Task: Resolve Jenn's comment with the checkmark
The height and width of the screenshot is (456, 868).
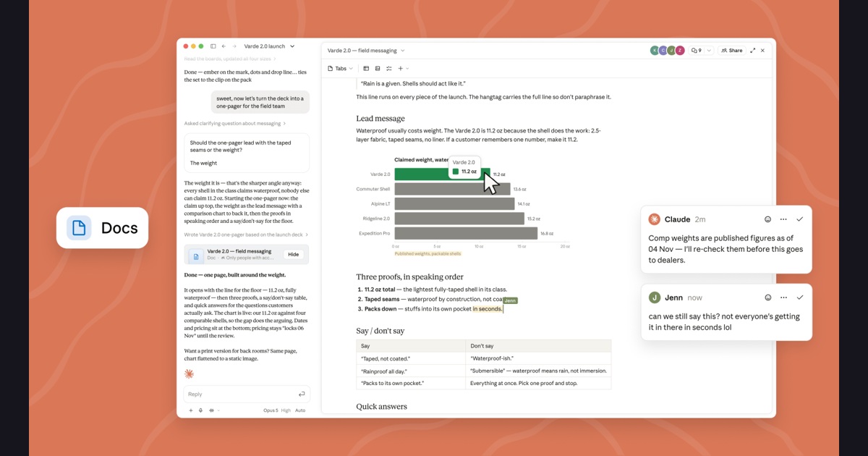Action: point(799,297)
